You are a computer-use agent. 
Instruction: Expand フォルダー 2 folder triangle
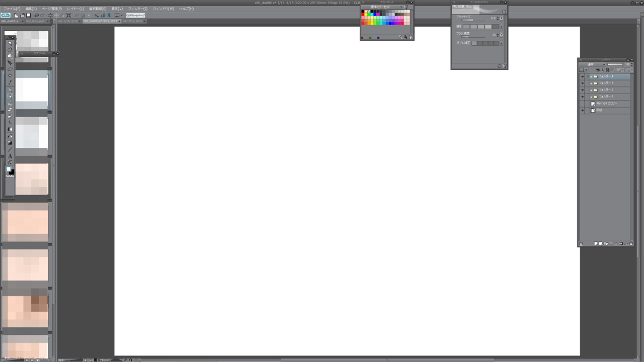point(591,90)
